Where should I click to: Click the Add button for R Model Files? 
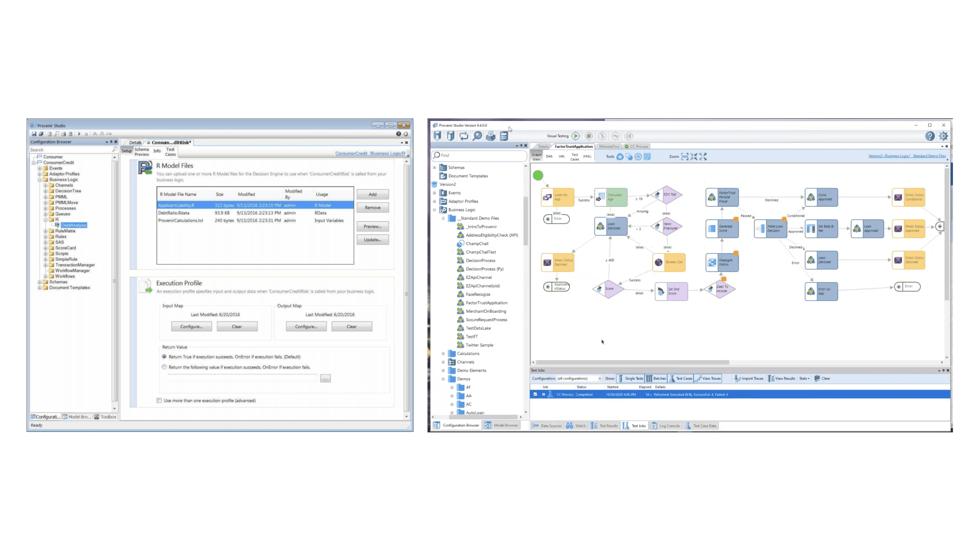(x=372, y=194)
